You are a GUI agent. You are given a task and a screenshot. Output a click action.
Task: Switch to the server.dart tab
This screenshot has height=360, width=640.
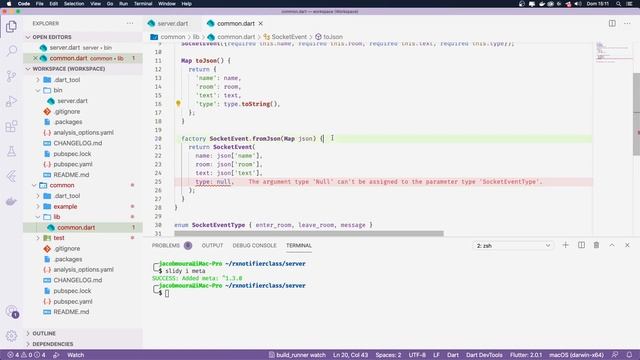[172, 24]
